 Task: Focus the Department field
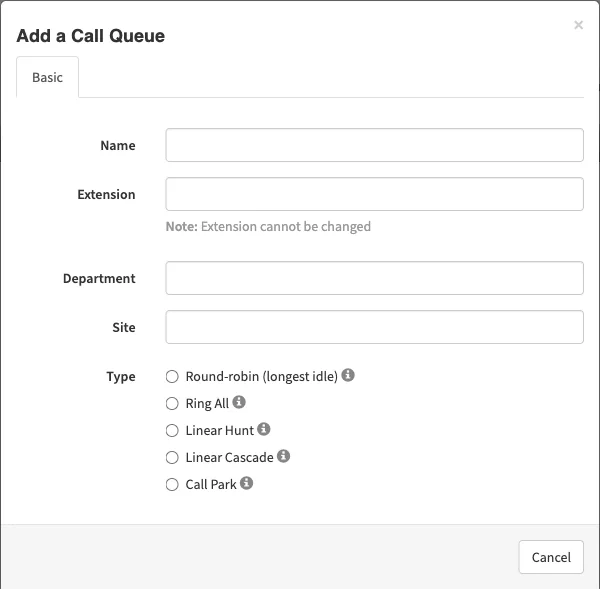point(374,278)
